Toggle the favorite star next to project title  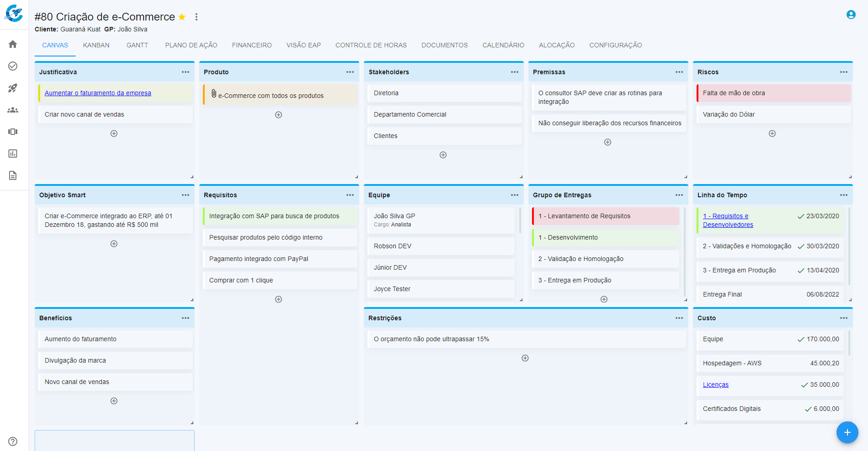tap(182, 17)
